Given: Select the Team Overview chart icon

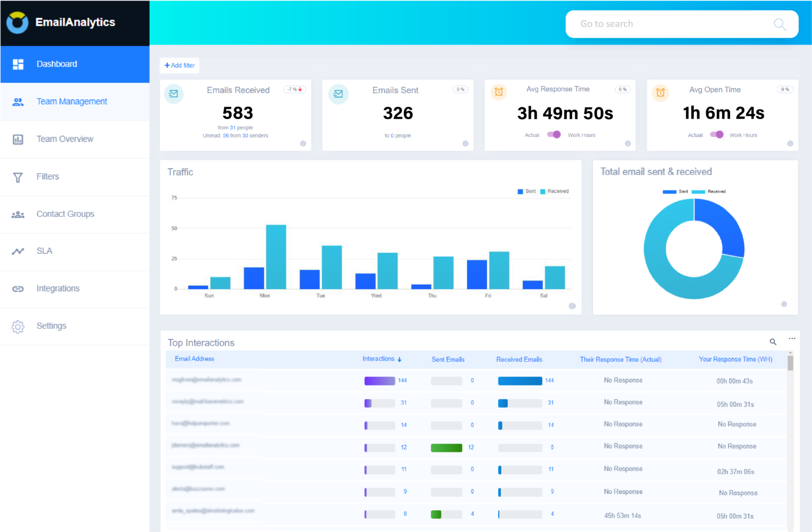Looking at the screenshot, I should 18,139.
